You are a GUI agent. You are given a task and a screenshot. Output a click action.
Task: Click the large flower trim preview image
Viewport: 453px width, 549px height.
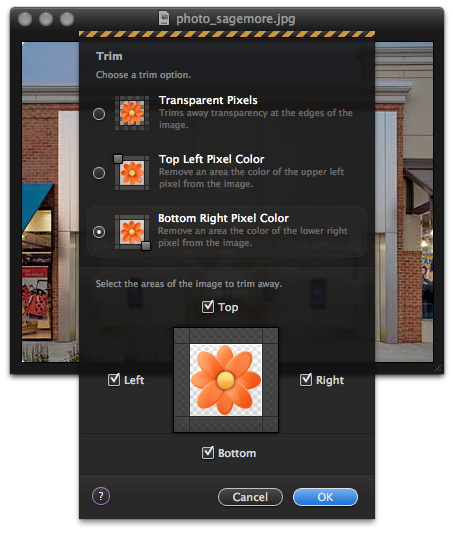226,380
